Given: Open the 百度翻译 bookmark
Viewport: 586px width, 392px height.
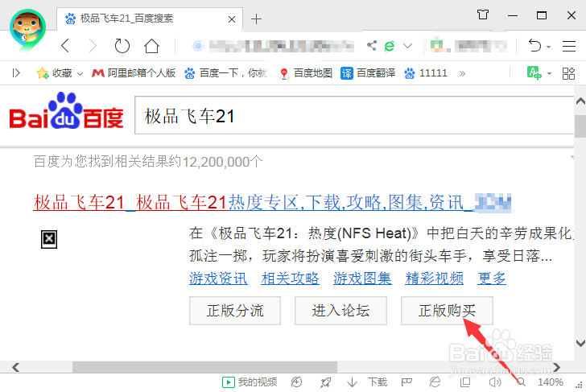Looking at the screenshot, I should click(368, 73).
